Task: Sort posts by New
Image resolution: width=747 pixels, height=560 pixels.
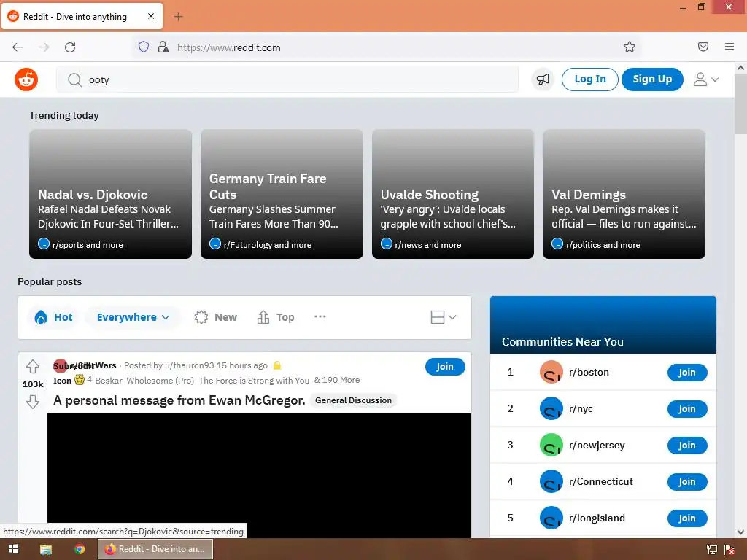Action: 215,317
